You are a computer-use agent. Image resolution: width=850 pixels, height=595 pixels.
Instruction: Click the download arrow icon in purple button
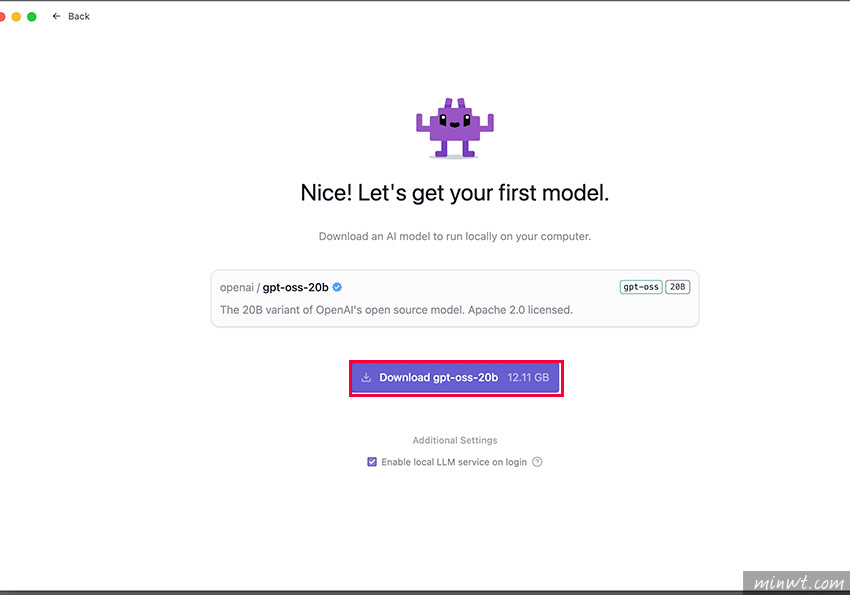(366, 378)
